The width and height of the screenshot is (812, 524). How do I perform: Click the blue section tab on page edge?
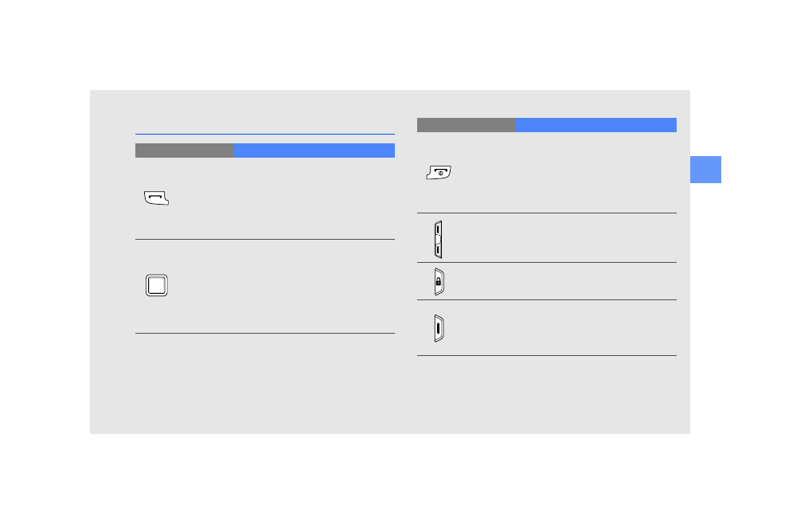tap(705, 169)
